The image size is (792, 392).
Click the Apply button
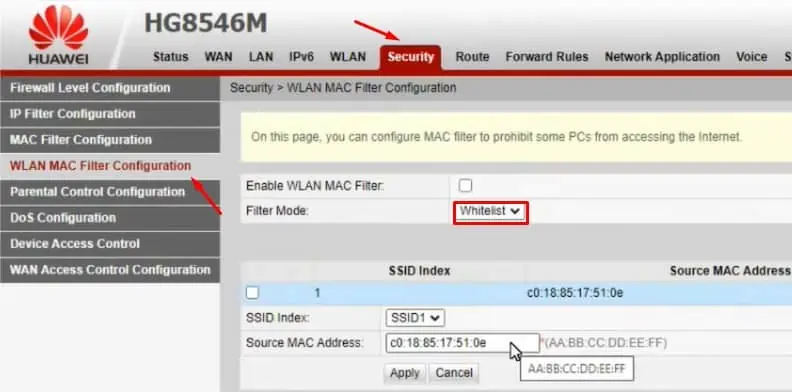tap(405, 373)
